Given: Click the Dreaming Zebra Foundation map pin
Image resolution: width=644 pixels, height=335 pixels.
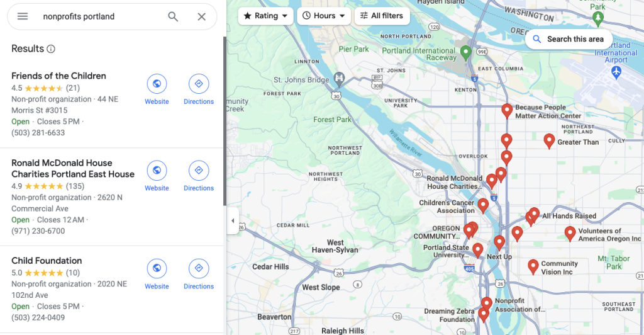Looking at the screenshot, I should coord(484,314).
